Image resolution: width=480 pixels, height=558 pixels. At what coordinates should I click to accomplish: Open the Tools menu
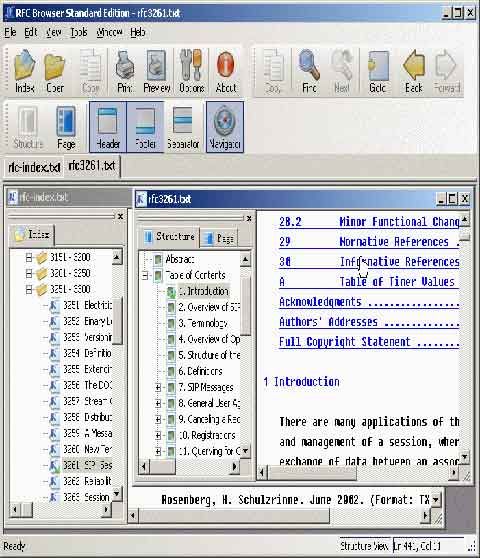click(79, 32)
